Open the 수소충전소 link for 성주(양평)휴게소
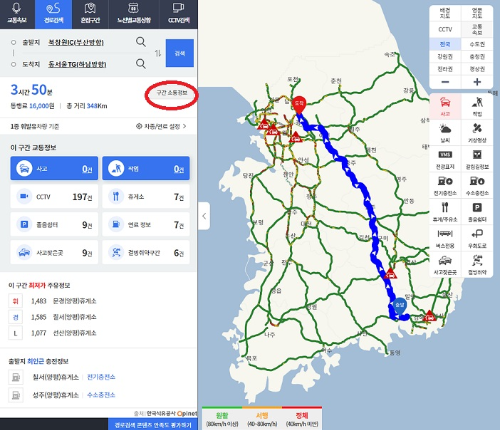 (x=101, y=395)
